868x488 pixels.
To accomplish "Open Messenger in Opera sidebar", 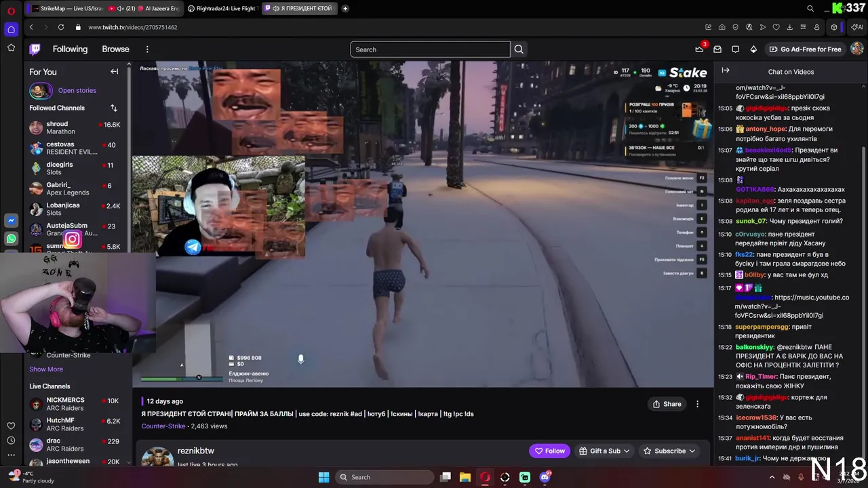I will coord(11,221).
